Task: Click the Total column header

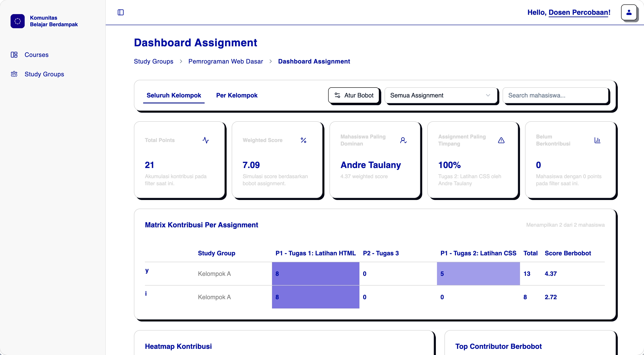Action: coord(531,253)
